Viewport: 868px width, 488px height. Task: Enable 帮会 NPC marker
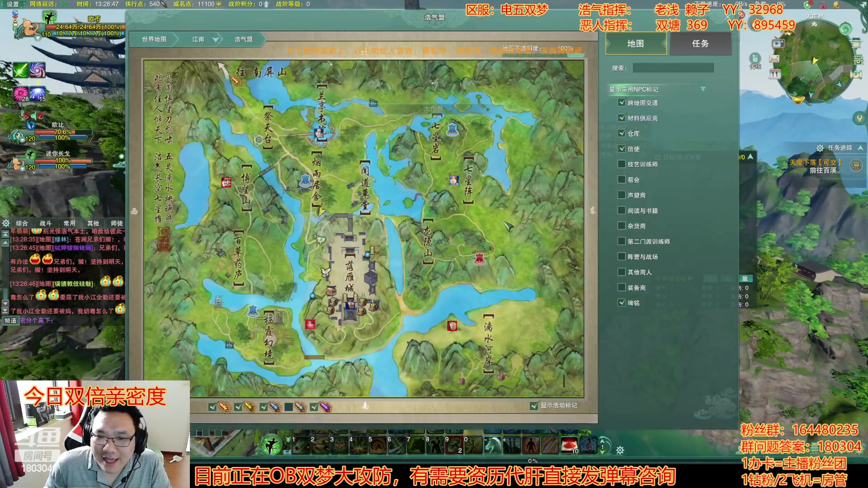coord(622,179)
